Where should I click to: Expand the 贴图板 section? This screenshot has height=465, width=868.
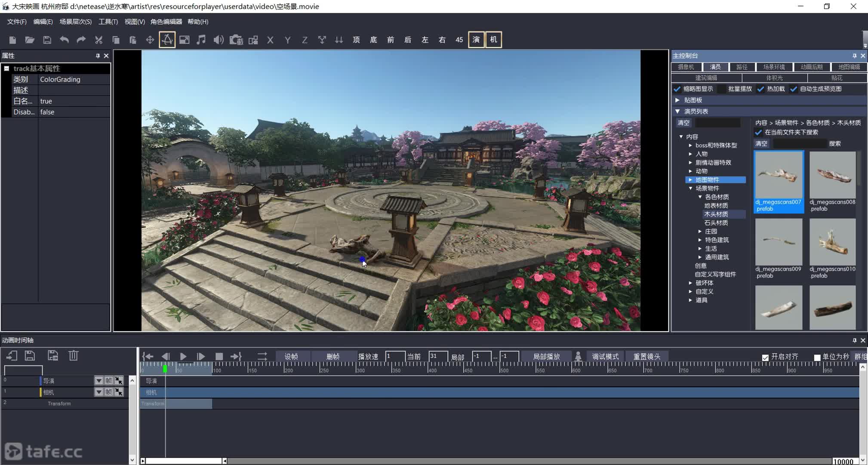coord(677,100)
